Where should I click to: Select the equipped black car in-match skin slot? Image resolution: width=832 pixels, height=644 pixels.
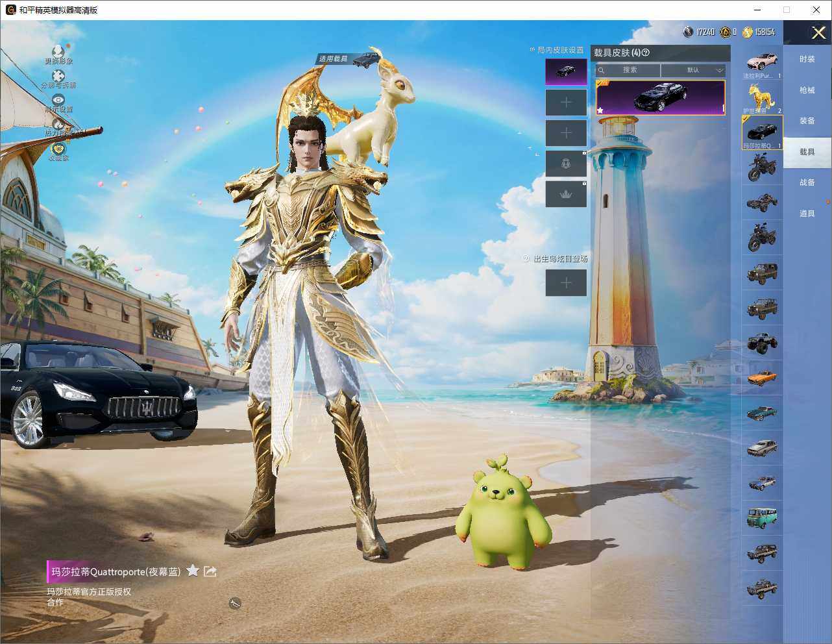click(x=566, y=71)
